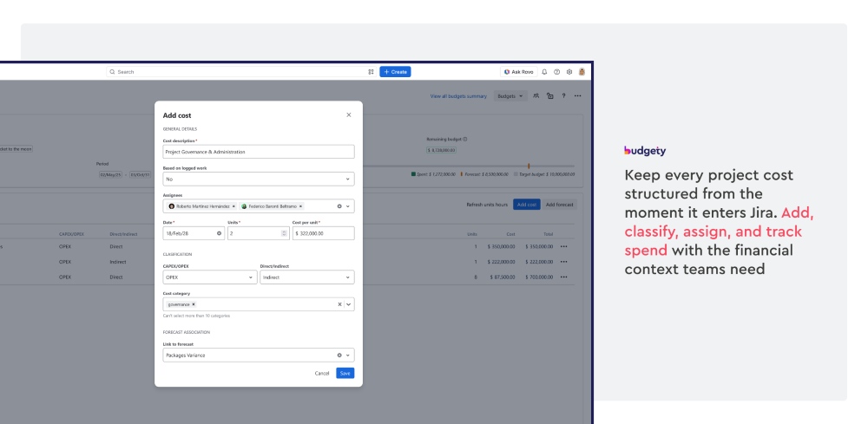The height and width of the screenshot is (424, 868).
Task: Open more options for the $ 700,000.00 row
Action: 563,277
